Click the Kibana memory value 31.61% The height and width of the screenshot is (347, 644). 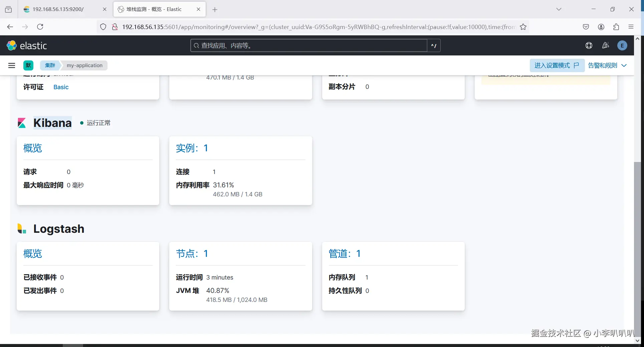click(223, 185)
